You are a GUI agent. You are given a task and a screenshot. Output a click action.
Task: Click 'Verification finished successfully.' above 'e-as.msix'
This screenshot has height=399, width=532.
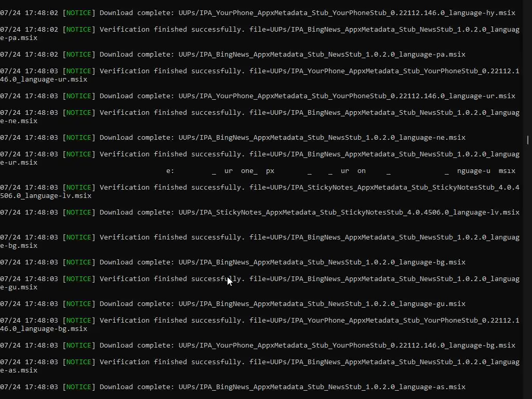(x=172, y=362)
